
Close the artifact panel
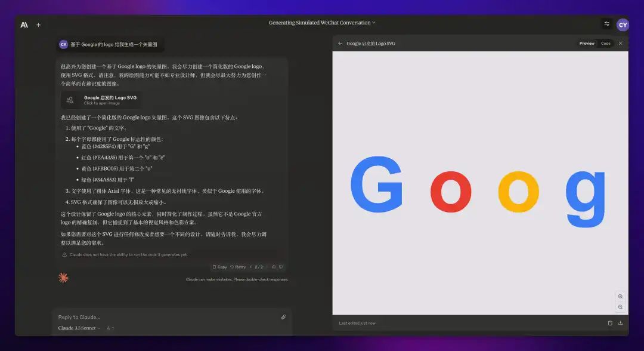coord(621,43)
